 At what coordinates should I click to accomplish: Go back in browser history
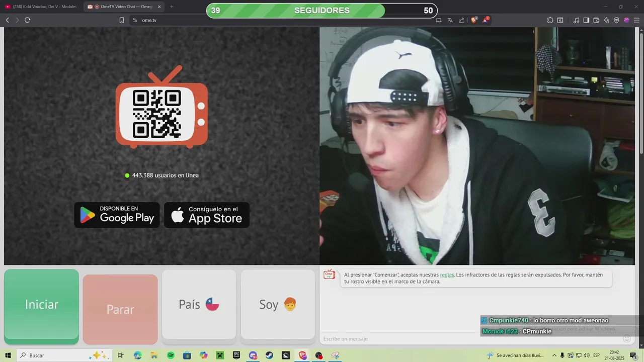coord(7,20)
